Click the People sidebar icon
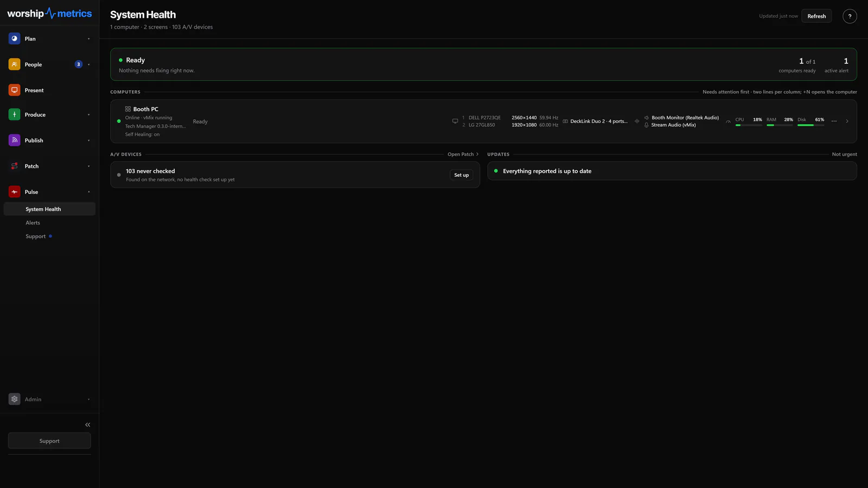 click(15, 65)
